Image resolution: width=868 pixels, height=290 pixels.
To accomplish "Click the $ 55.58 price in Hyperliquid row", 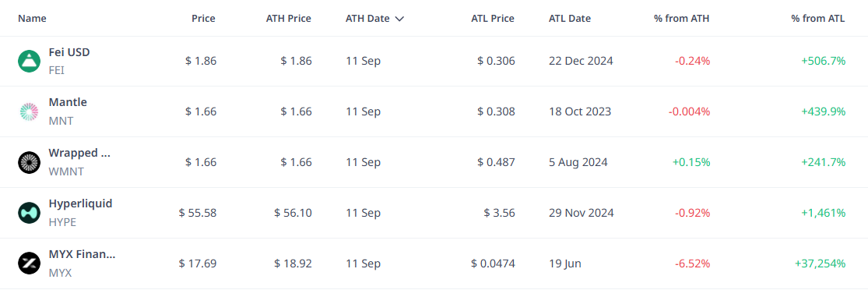I will [x=197, y=213].
